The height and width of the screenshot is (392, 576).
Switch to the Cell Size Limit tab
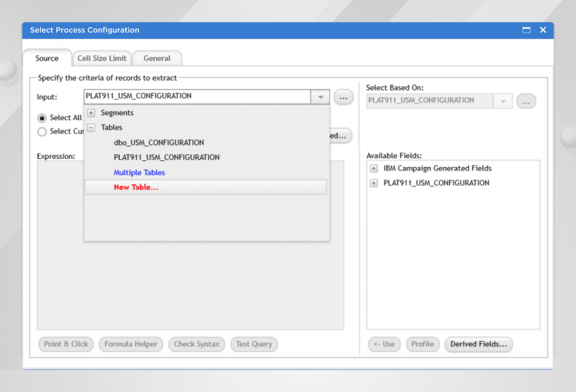pyautogui.click(x=102, y=58)
